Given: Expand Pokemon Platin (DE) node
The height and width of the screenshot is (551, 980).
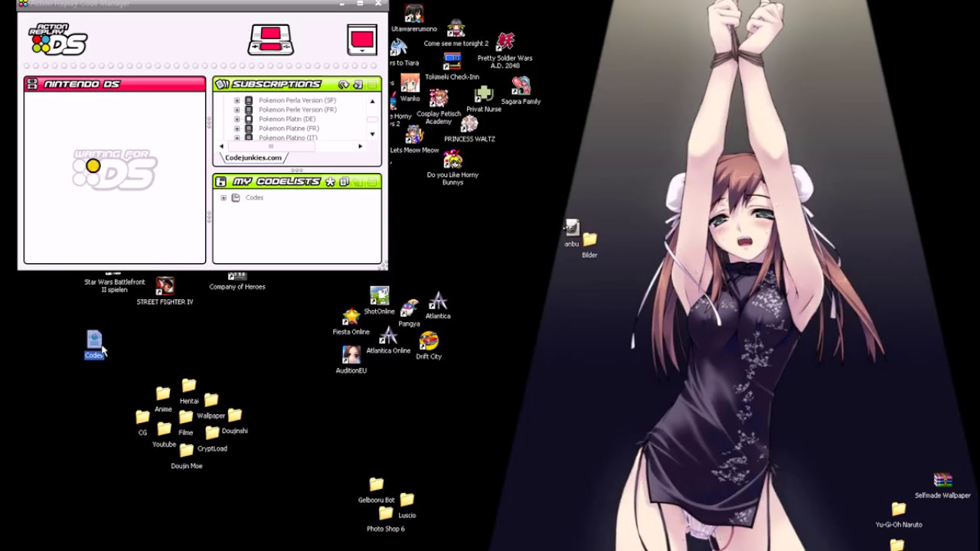Looking at the screenshot, I should 237,119.
